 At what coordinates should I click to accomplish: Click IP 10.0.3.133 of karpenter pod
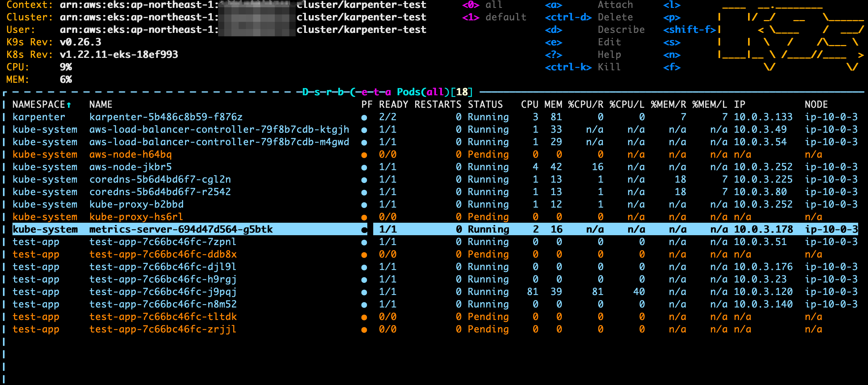point(763,117)
